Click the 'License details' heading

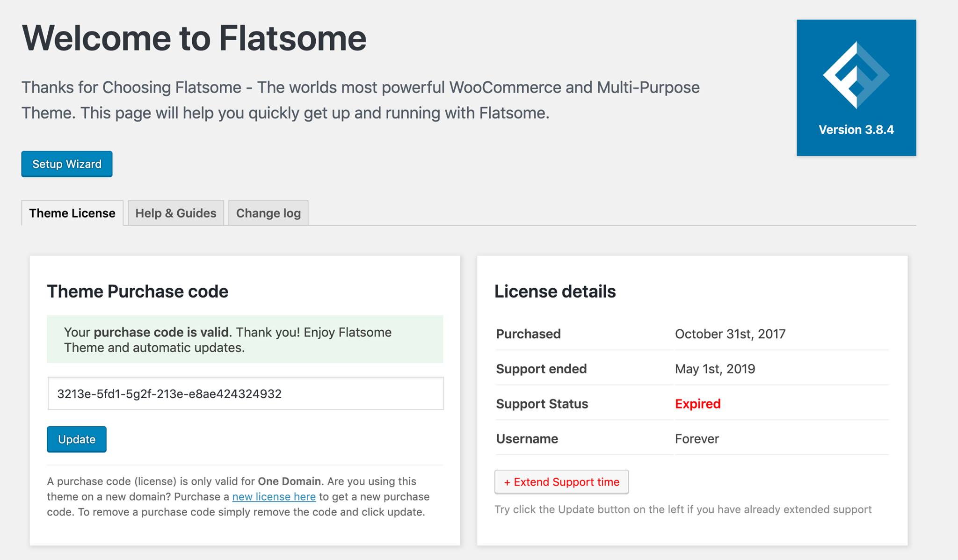click(x=555, y=291)
